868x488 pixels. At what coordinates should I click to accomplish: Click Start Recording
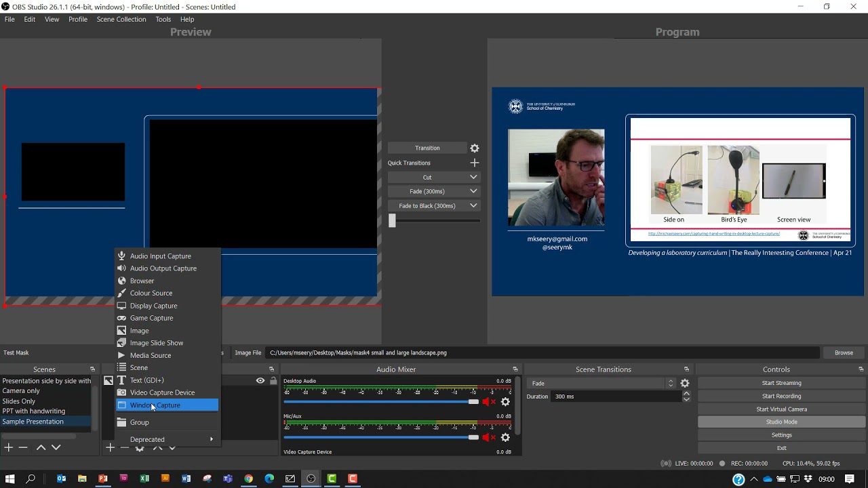click(x=781, y=396)
